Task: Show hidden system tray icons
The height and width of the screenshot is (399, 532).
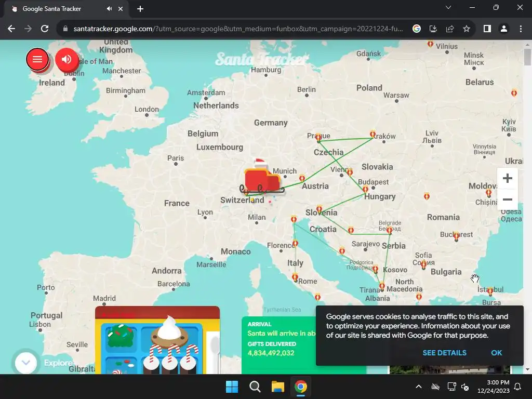Action: point(419,387)
